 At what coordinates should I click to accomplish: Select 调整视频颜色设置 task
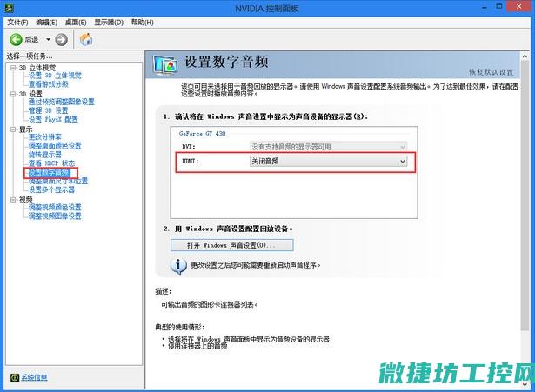(55, 207)
